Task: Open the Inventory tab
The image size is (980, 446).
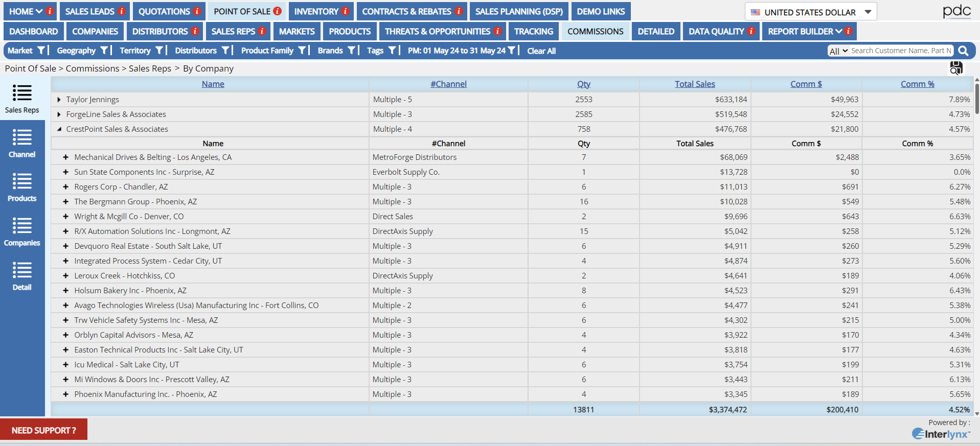Action: pos(316,11)
